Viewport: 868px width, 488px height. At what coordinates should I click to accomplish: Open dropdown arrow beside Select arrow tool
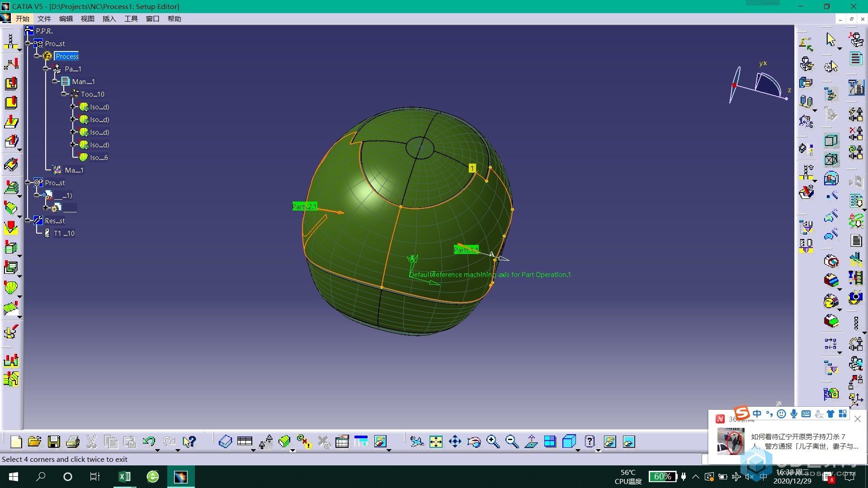pos(840,48)
